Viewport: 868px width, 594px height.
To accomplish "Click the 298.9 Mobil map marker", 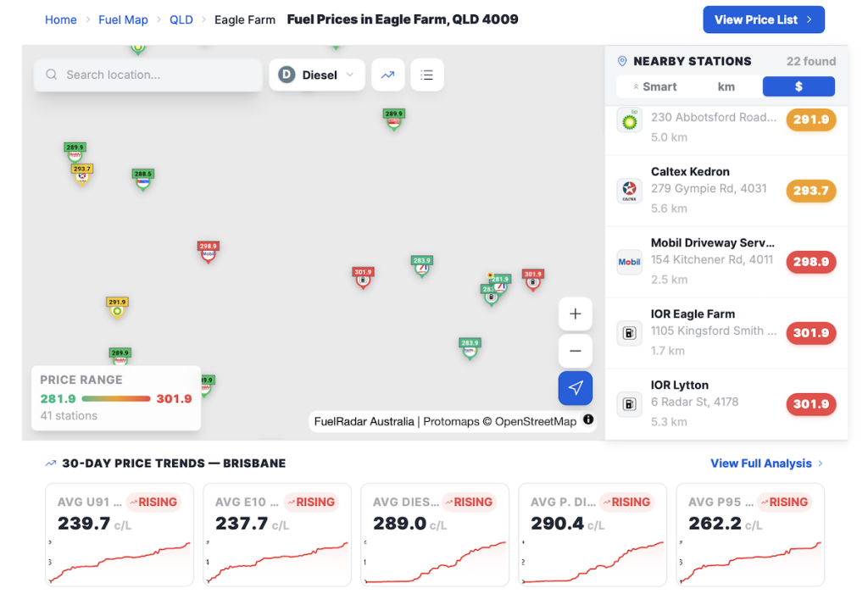I will point(208,251).
